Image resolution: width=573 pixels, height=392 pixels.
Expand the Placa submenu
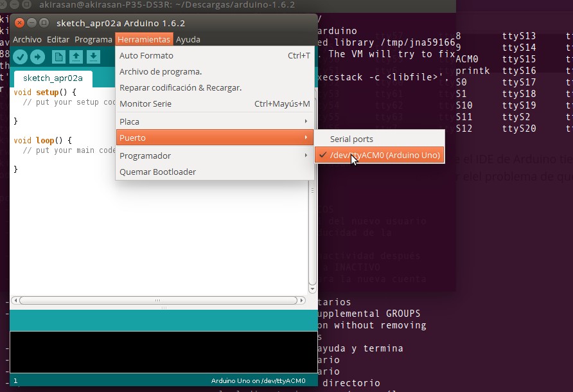pyautogui.click(x=215, y=121)
